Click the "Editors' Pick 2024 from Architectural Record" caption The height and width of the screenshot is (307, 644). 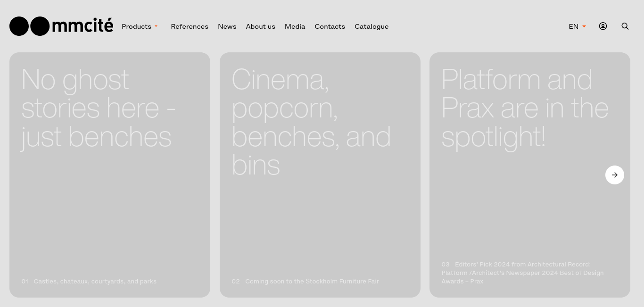tap(522, 273)
